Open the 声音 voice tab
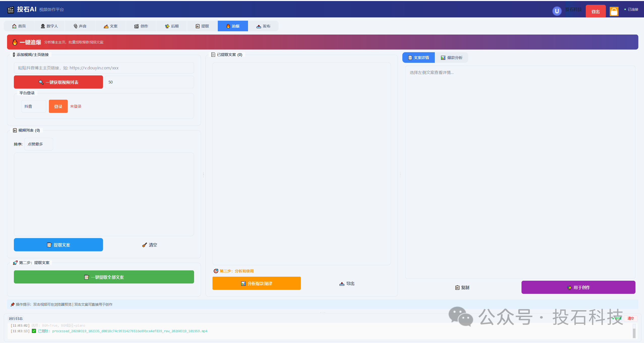The height and width of the screenshot is (343, 644). pos(80,26)
